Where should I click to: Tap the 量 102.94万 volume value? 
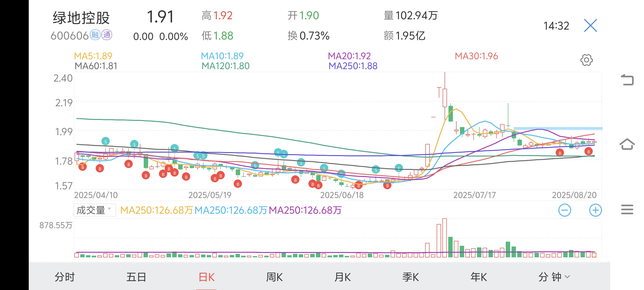pyautogui.click(x=411, y=15)
